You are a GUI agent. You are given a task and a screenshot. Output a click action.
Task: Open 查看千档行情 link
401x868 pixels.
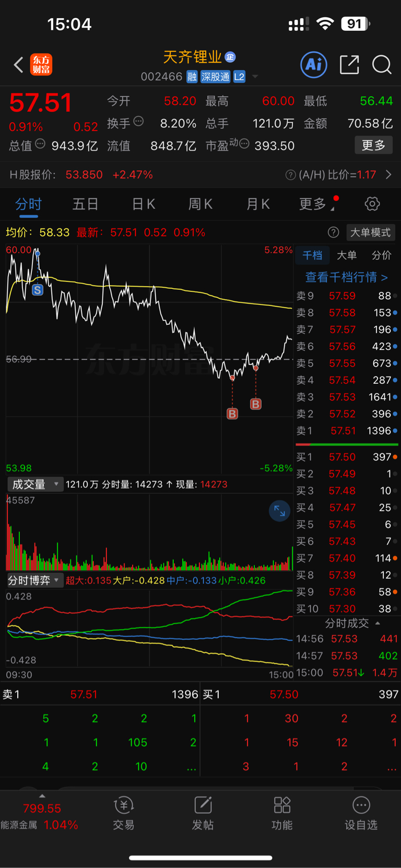(x=346, y=277)
